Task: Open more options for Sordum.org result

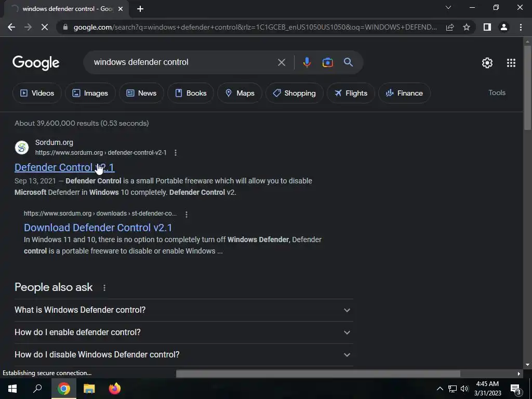Action: 176,153
